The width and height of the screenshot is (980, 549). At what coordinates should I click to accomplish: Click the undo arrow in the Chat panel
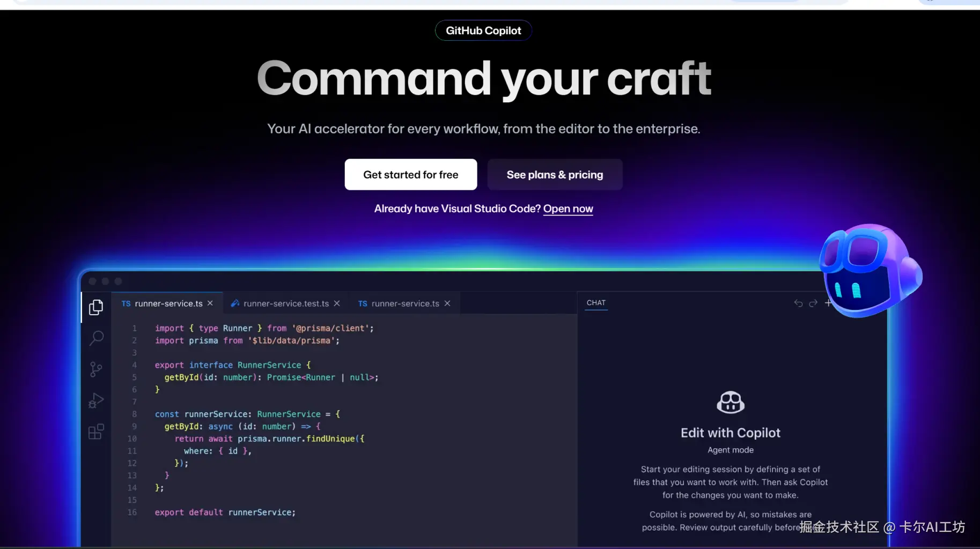pos(798,303)
